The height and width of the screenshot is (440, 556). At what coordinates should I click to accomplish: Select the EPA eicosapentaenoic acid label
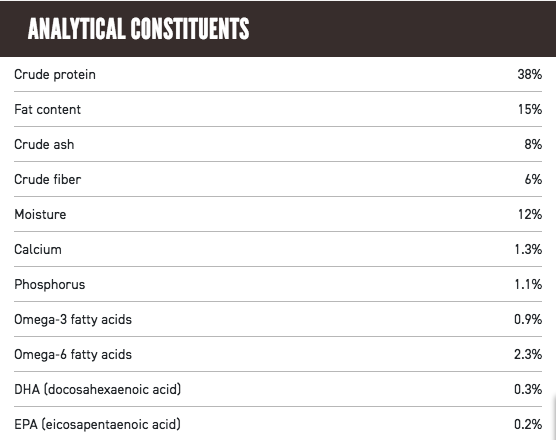pyautogui.click(x=98, y=424)
